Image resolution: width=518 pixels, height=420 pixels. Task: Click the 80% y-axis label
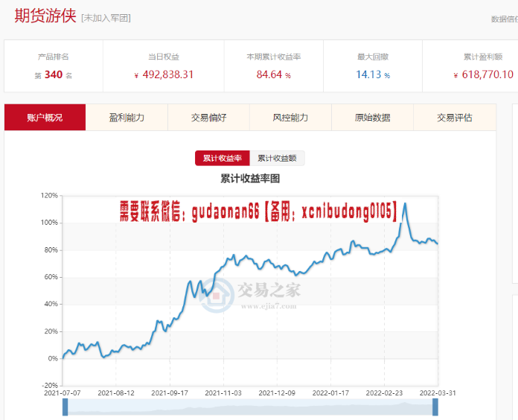pyautogui.click(x=51, y=249)
